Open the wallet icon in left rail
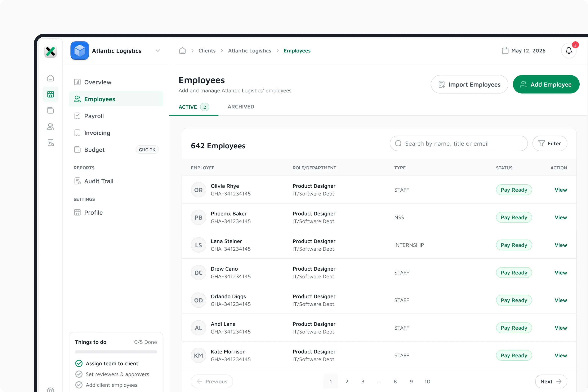Screen dimensions: 588x392 pos(51,110)
